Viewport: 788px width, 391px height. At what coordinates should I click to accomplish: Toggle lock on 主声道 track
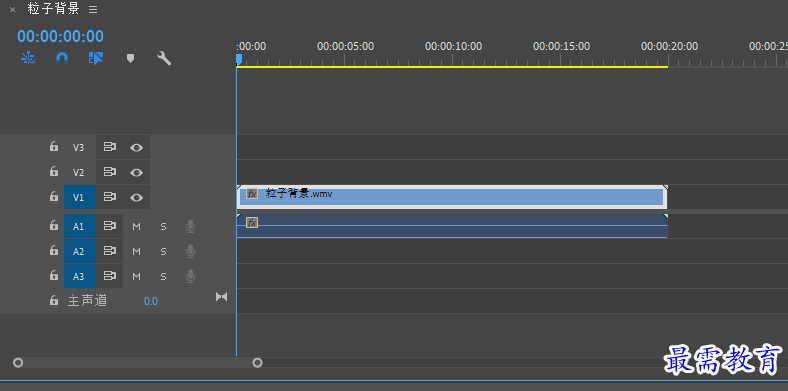click(53, 301)
